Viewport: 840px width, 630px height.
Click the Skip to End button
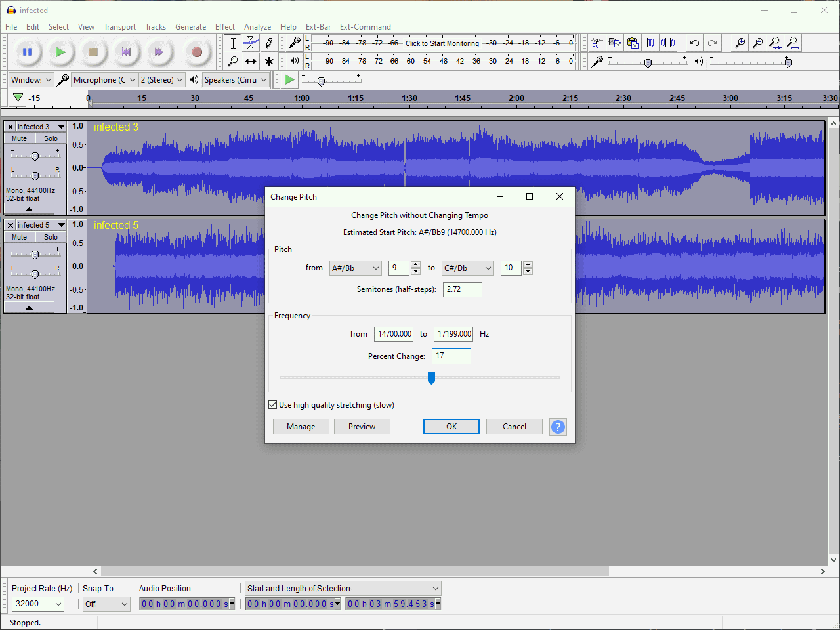click(x=159, y=52)
